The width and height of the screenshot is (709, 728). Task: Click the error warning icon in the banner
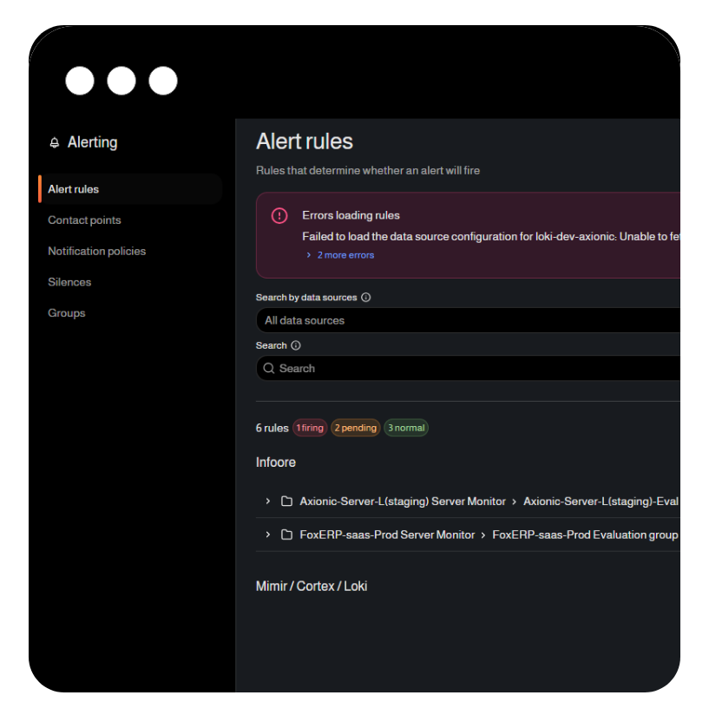coord(279,216)
